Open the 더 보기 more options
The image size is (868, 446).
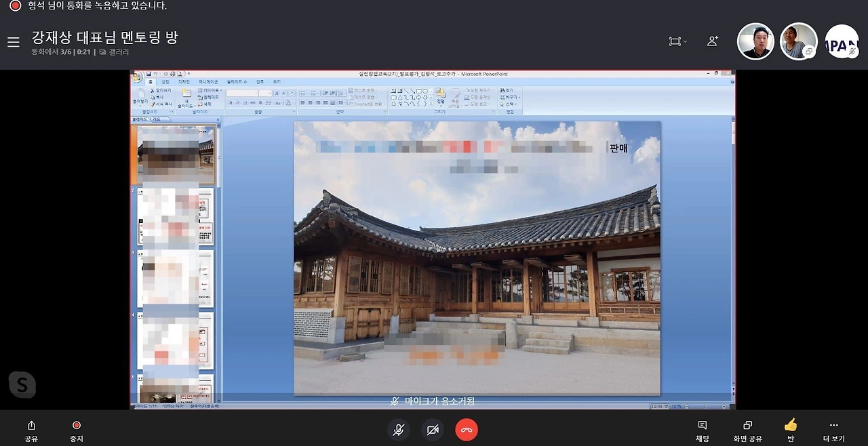pyautogui.click(x=834, y=430)
